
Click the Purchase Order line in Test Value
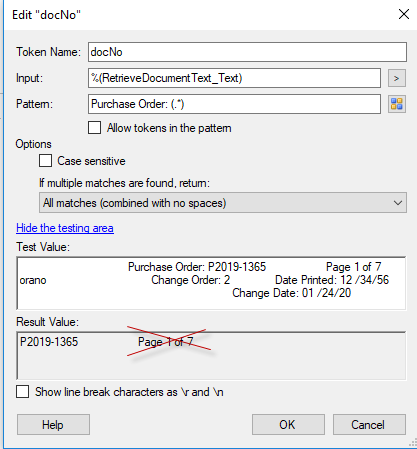point(197,267)
